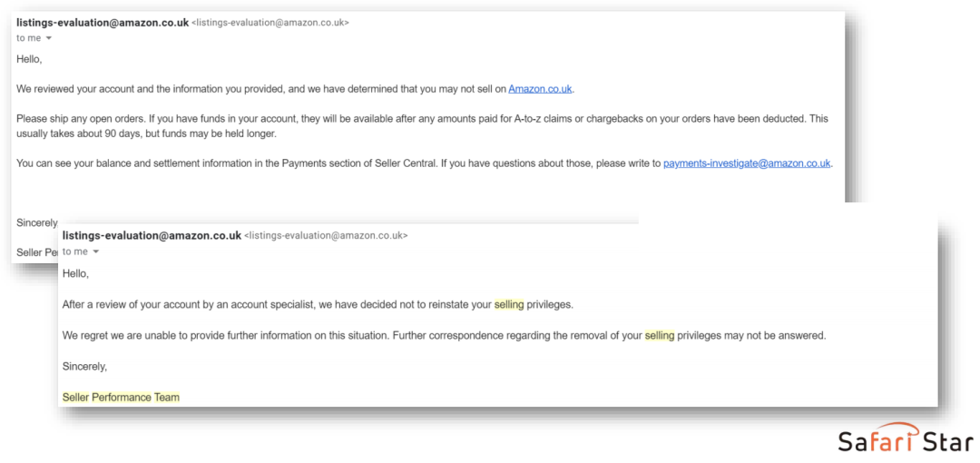Click angle-bracketed sender address in lower email
The image size is (980, 463).
click(326, 236)
